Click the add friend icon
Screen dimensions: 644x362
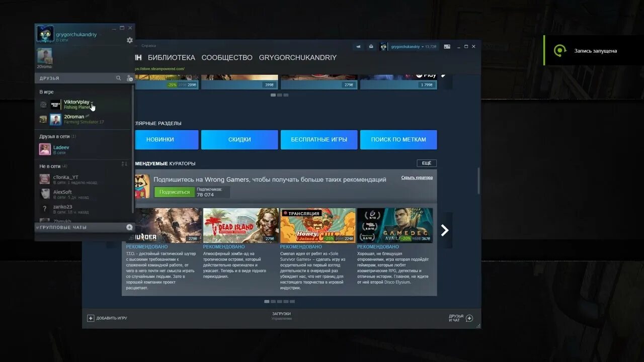coord(129,78)
